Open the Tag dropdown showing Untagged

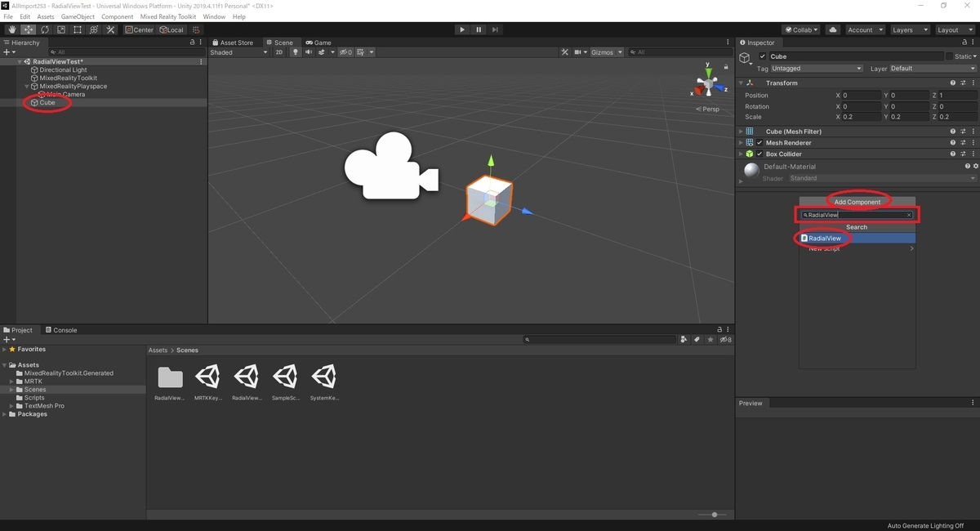coord(817,69)
